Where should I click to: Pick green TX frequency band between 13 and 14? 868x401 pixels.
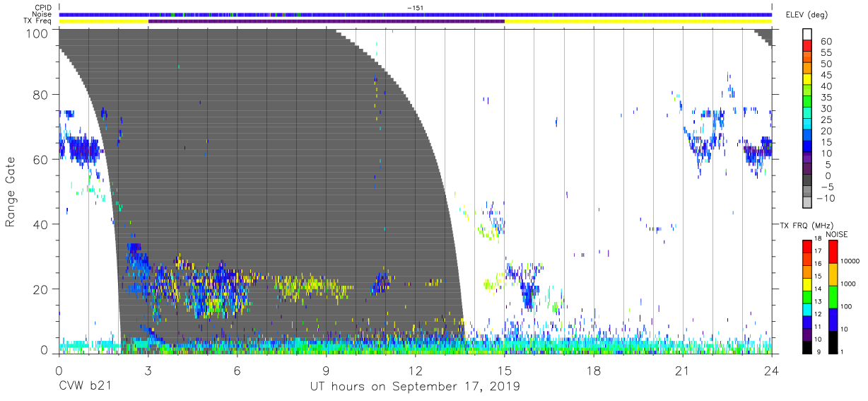pos(807,297)
